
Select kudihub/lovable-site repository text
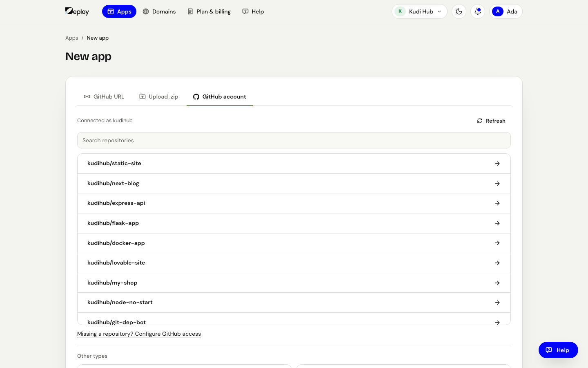click(x=116, y=263)
